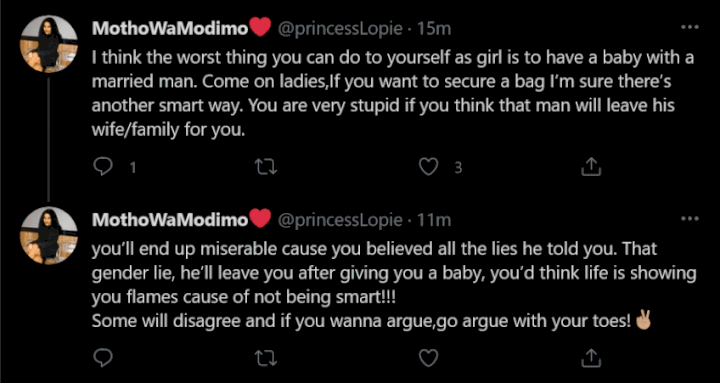
Task: Like the first tweet with 3 likes
Action: 429,168
